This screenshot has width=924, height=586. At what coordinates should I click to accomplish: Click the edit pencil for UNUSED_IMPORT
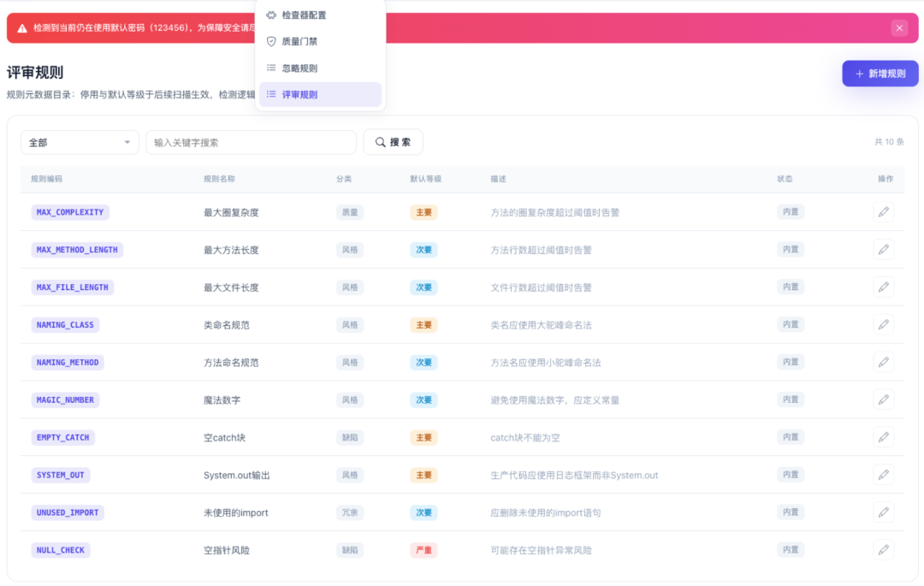coord(883,512)
